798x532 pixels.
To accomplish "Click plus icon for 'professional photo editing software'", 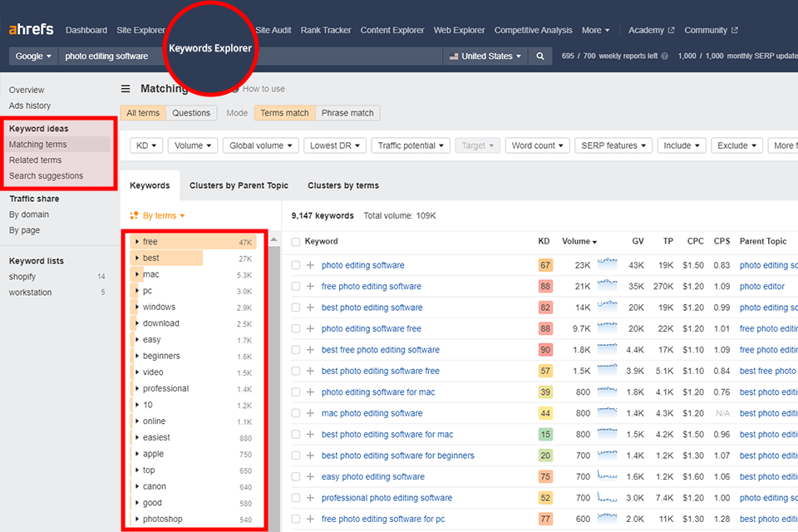I will click(x=310, y=498).
